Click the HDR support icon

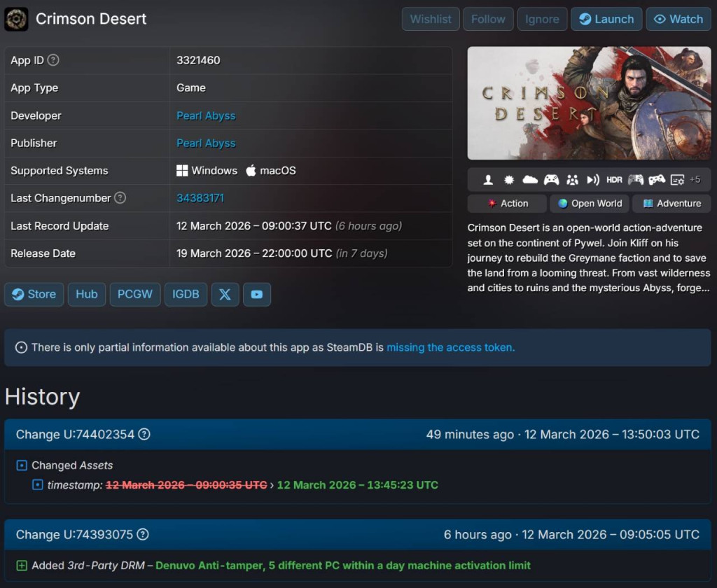[613, 179]
